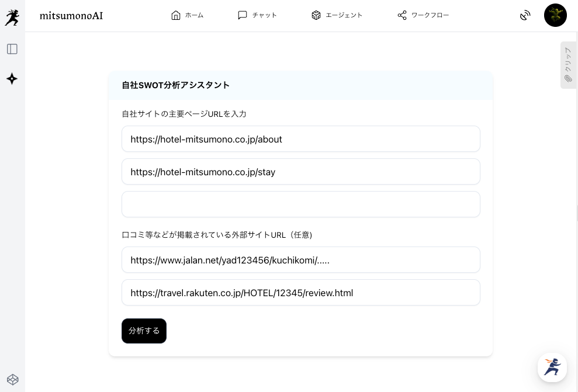This screenshot has width=578, height=392.
Task: Click the four-point shuriken star icon
Action: [12, 79]
